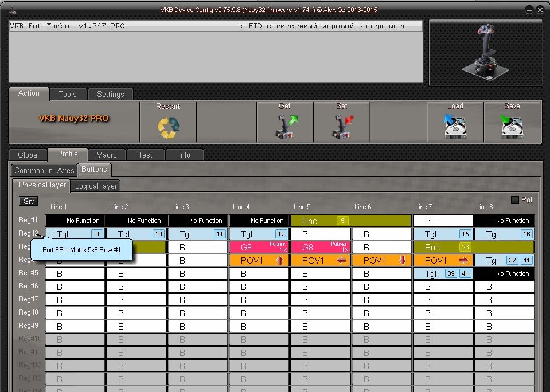Click G8 Pulses cell in Line 4

[259, 247]
